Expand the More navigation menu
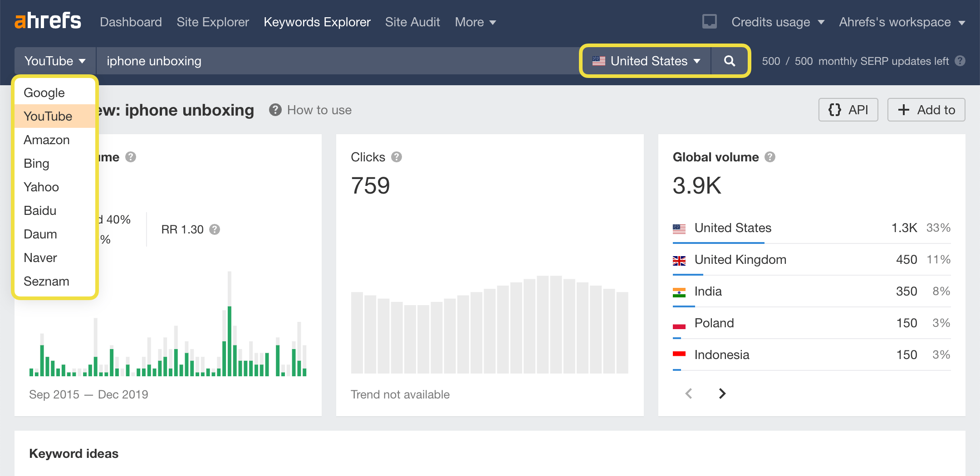The width and height of the screenshot is (980, 476). (x=475, y=22)
